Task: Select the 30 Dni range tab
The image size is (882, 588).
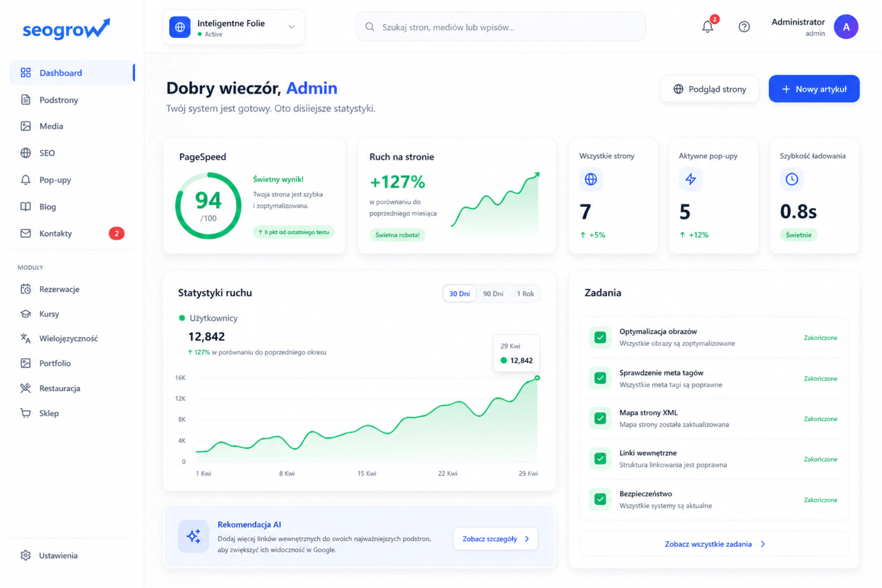Action: 459,294
